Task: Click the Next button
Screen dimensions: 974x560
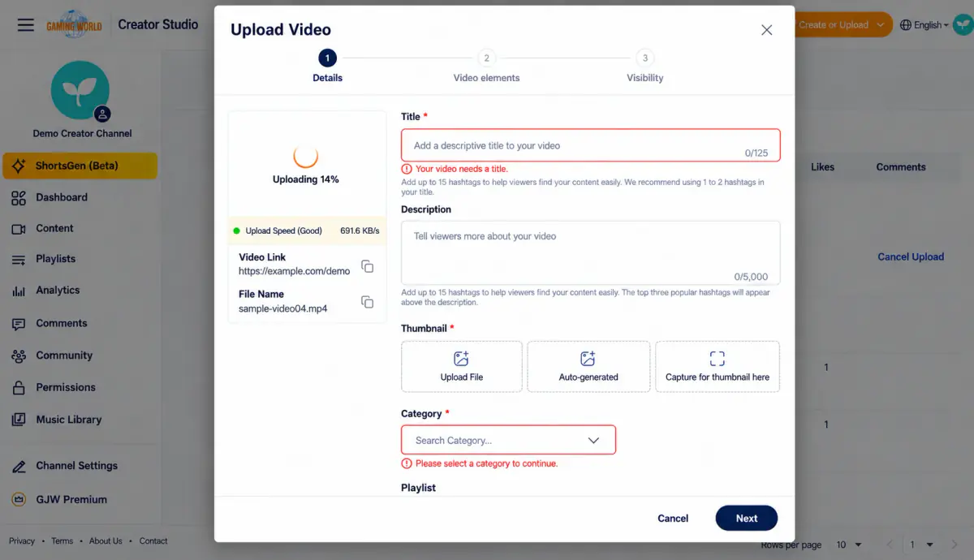Action: [x=746, y=519]
